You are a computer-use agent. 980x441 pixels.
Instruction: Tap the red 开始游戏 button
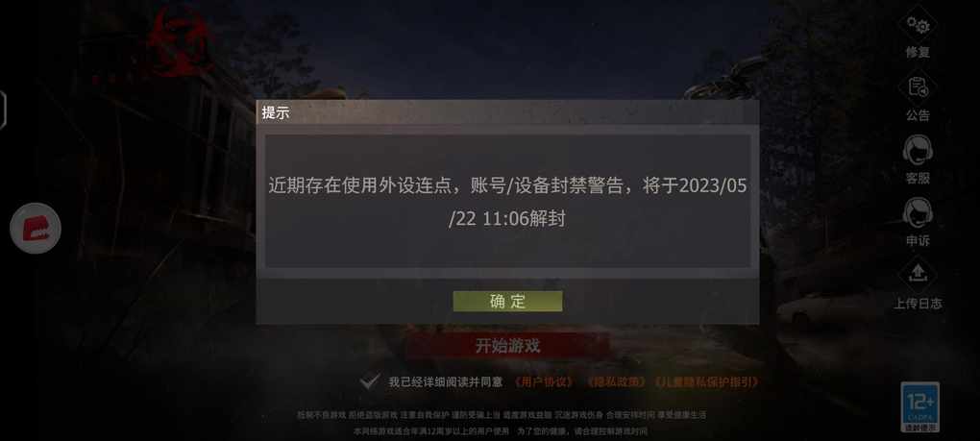pyautogui.click(x=507, y=346)
